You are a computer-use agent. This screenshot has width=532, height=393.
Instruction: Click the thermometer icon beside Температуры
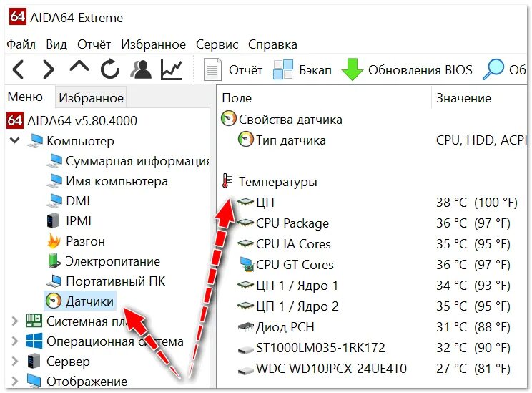pos(227,181)
